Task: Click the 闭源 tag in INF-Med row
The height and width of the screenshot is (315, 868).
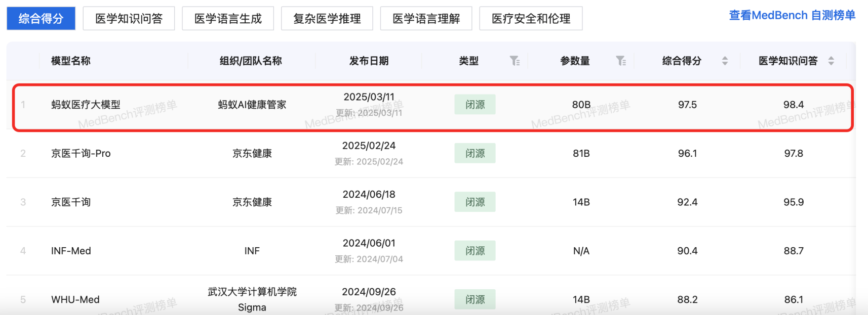Action: (x=475, y=251)
